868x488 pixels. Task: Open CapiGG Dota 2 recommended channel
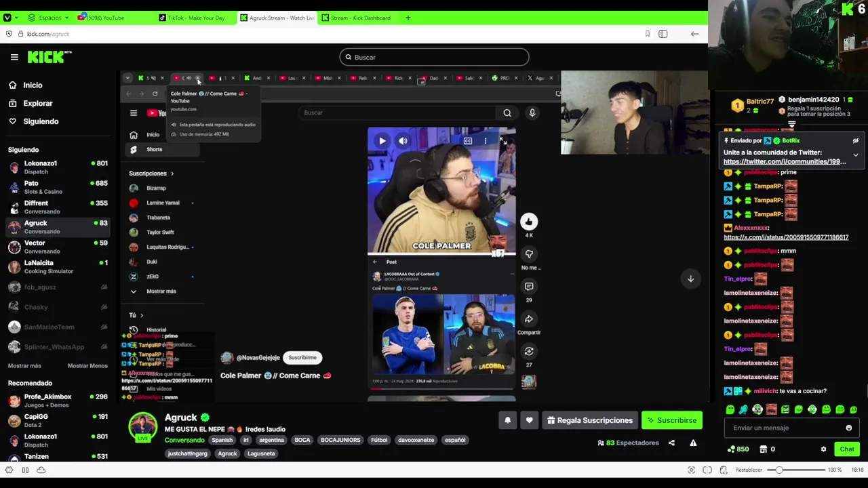(x=58, y=420)
